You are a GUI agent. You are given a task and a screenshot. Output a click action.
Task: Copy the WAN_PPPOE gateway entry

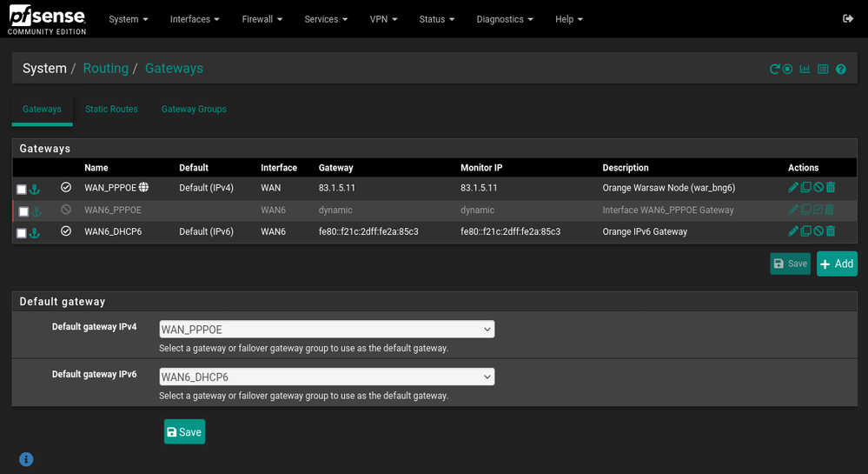[805, 188]
